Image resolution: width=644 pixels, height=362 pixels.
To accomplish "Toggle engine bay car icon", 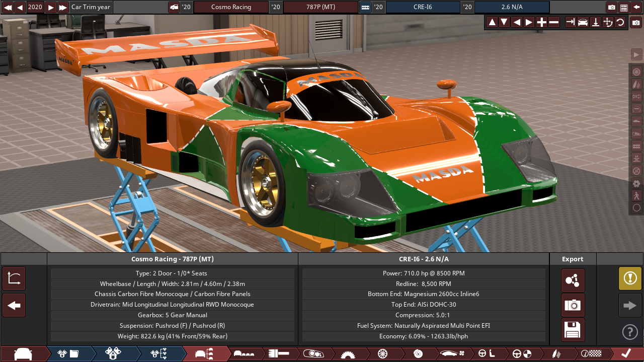I will click(x=636, y=133).
